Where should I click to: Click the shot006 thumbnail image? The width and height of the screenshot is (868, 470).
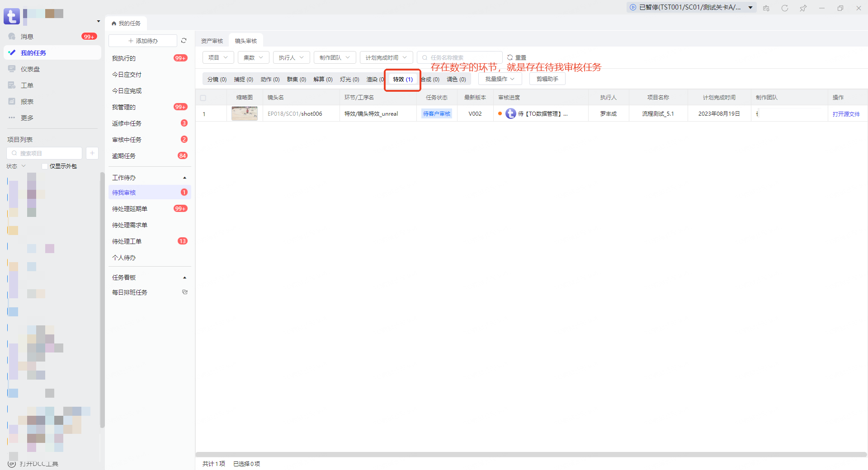click(x=245, y=113)
